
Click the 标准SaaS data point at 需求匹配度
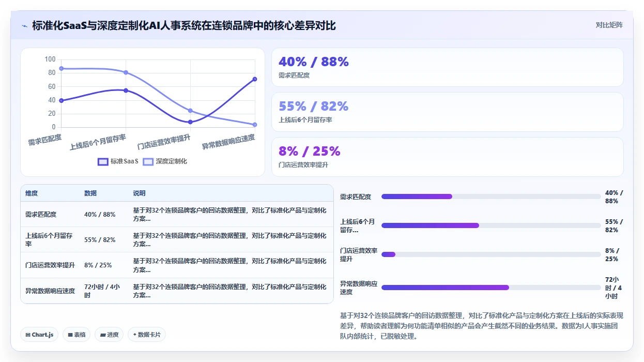(x=61, y=100)
